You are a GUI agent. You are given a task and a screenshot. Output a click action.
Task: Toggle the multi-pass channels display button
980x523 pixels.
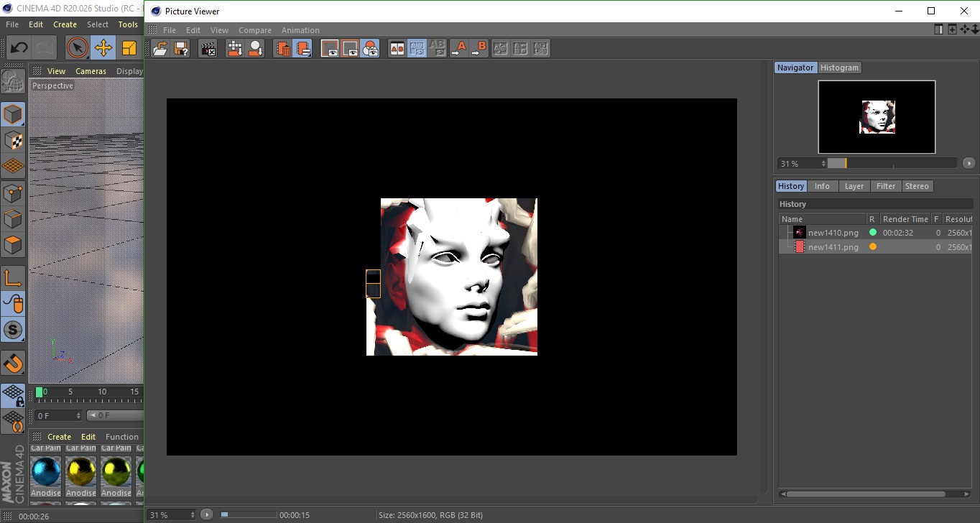(370, 49)
